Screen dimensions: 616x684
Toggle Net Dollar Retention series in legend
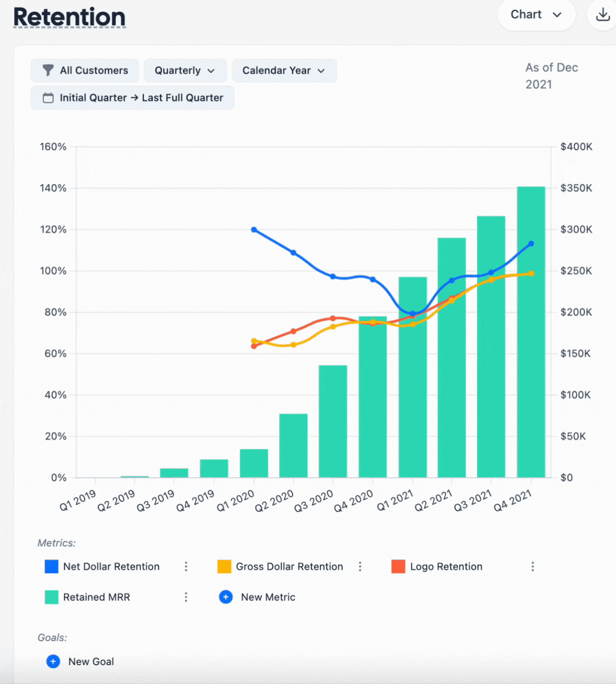[x=111, y=566]
